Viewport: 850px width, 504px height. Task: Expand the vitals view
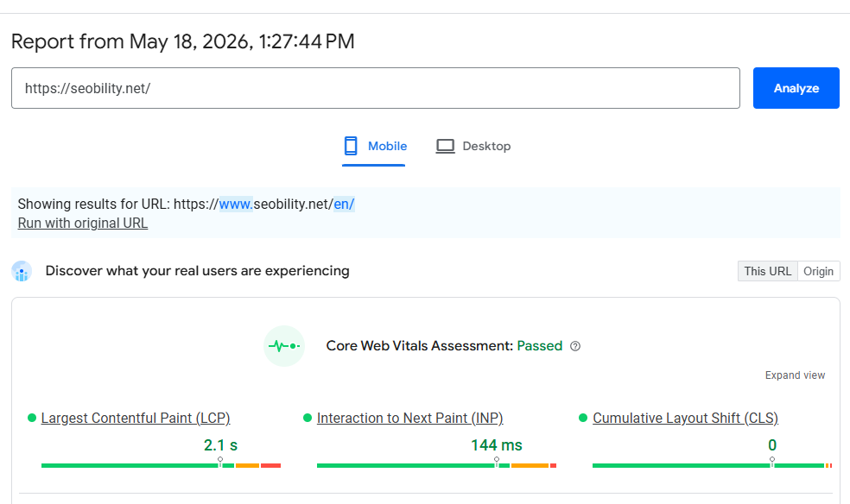(x=795, y=375)
